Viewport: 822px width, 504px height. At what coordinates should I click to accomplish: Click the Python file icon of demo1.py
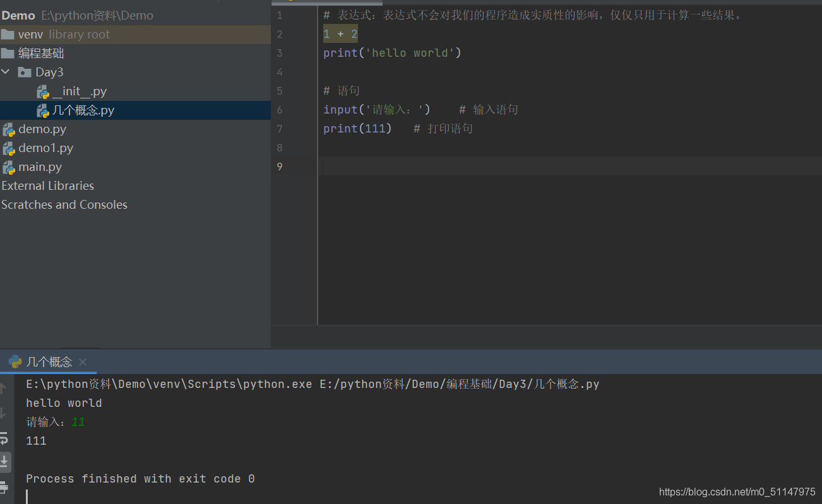(8, 149)
